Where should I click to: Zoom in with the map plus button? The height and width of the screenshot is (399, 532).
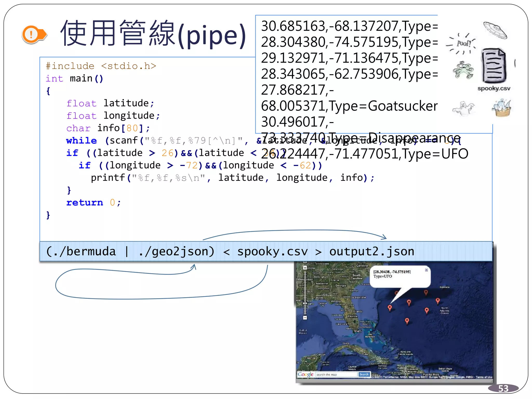[305, 268]
